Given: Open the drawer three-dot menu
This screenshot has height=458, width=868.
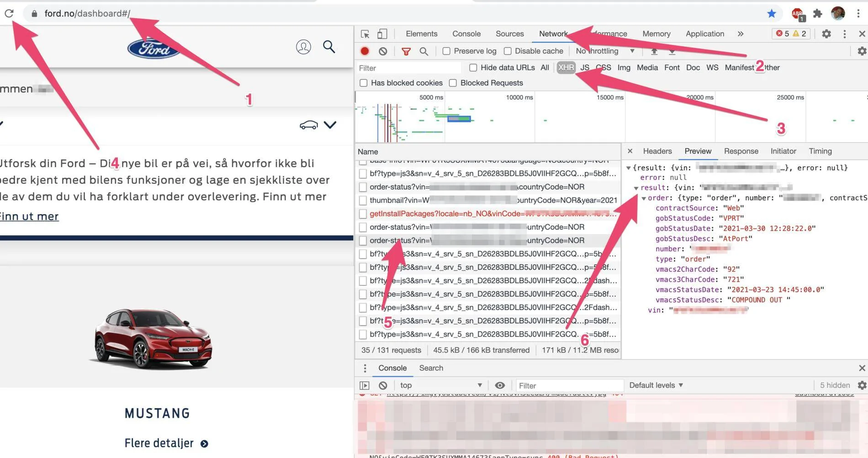Looking at the screenshot, I should point(365,368).
